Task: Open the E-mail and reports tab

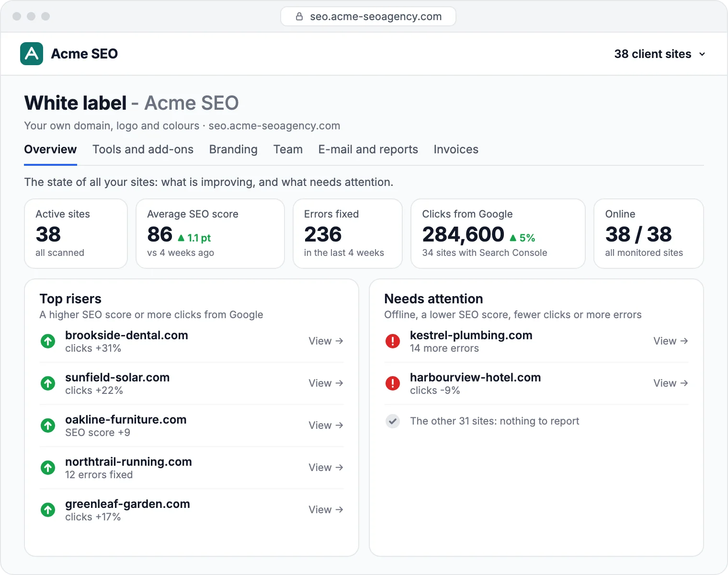Action: pos(368,149)
